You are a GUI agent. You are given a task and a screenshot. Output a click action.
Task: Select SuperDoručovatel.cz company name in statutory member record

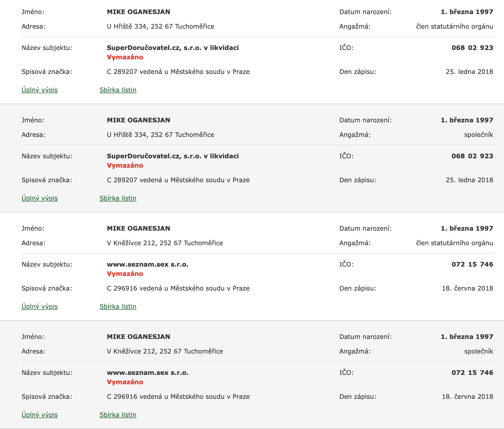[x=173, y=48]
